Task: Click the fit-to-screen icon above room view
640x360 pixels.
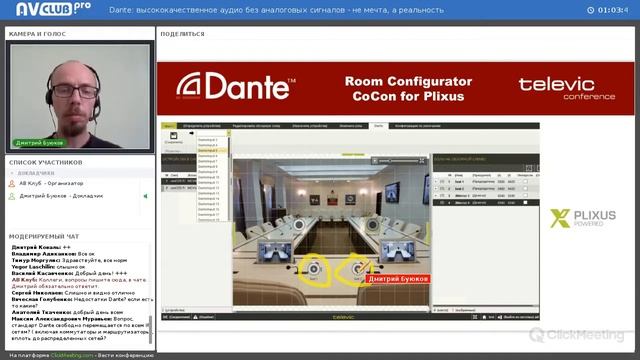Action: (x=422, y=161)
